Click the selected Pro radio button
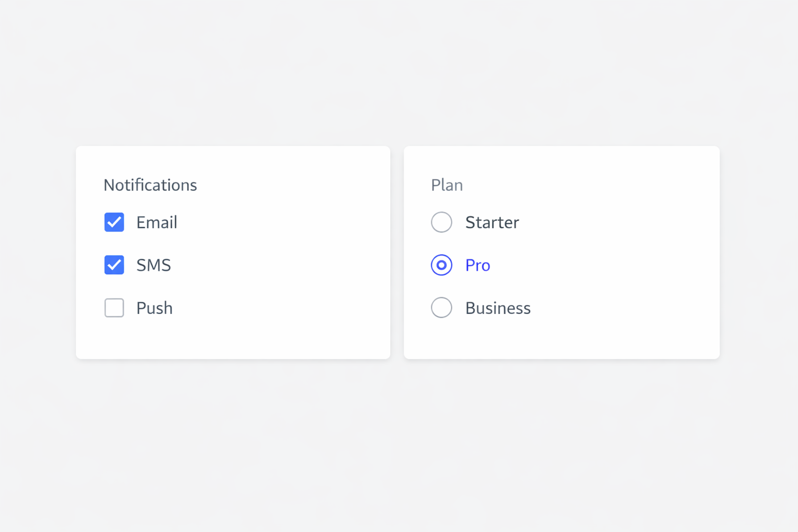The width and height of the screenshot is (798, 532). click(441, 265)
